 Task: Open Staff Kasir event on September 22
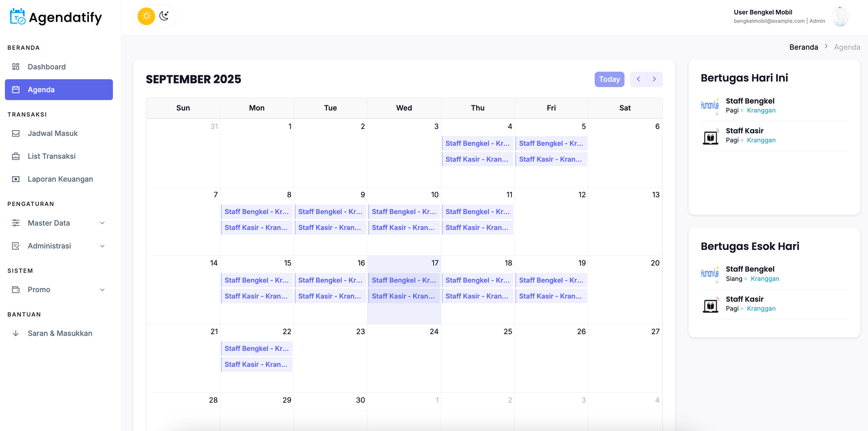[x=256, y=364]
